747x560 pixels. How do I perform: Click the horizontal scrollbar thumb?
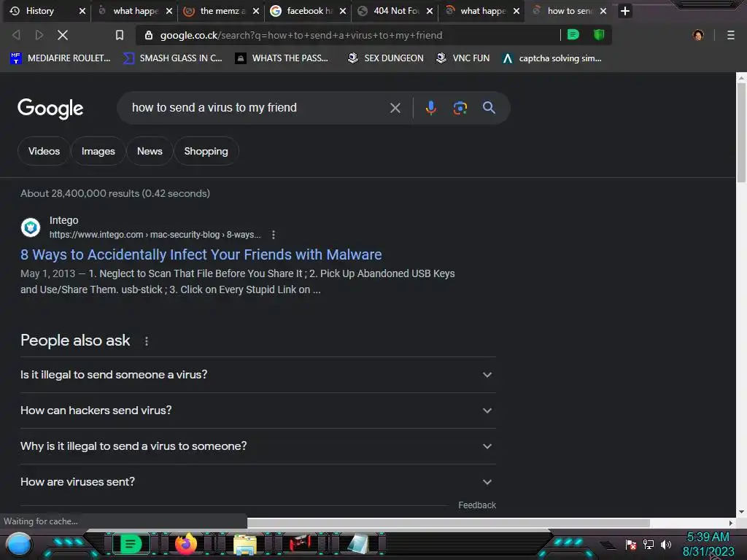[x=449, y=523]
